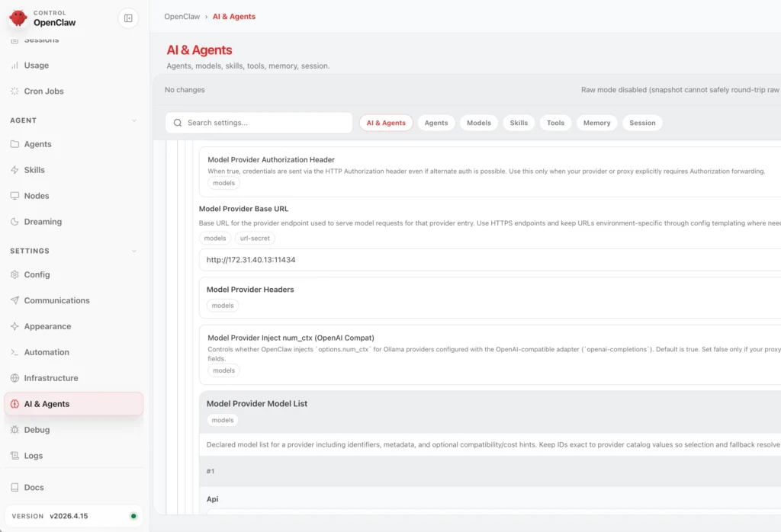Click Model Provider Inject num_ctx title
Screen dimensions: 781x532
291,338
